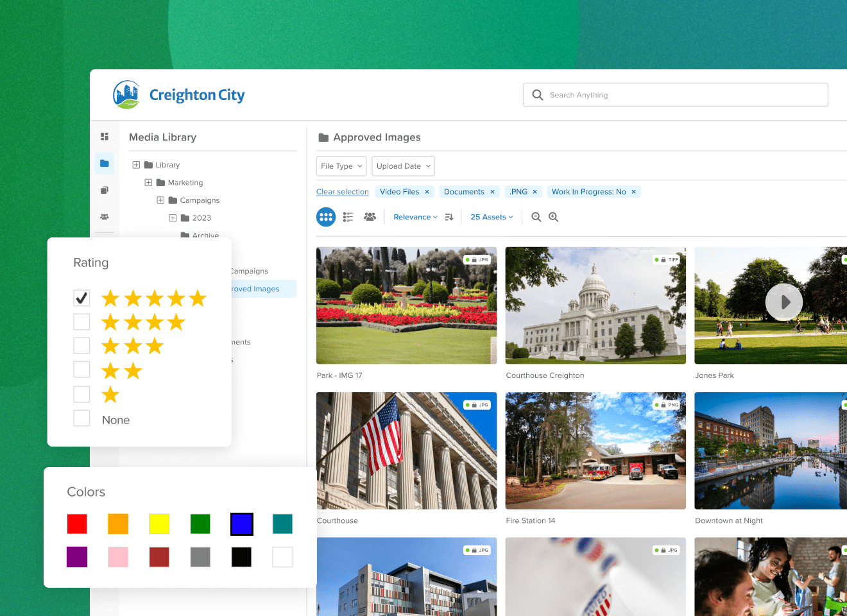847x616 pixels.
Task: Pick the yellow color swatch
Action: coord(159,524)
